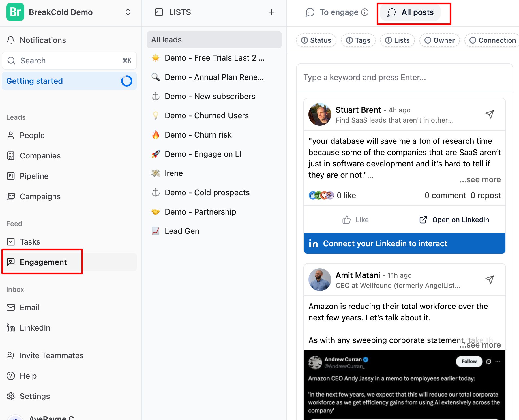The height and width of the screenshot is (420, 519).
Task: Like Stuart Brent's post
Action: (x=355, y=220)
